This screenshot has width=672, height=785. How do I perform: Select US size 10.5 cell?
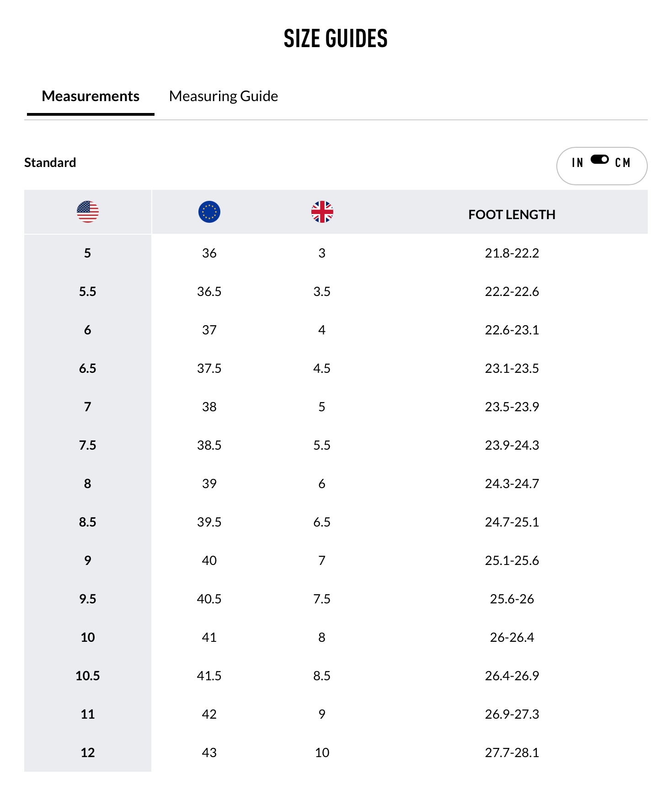pyautogui.click(x=88, y=676)
